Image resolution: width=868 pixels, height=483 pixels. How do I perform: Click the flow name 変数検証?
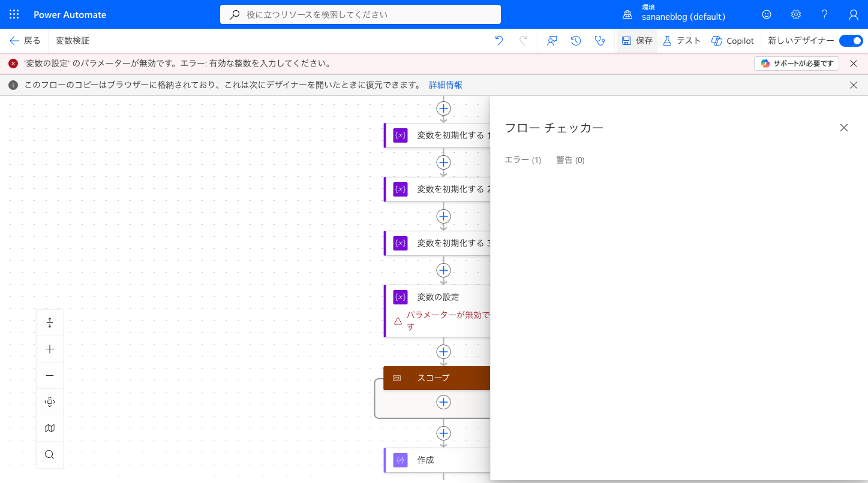coord(73,41)
